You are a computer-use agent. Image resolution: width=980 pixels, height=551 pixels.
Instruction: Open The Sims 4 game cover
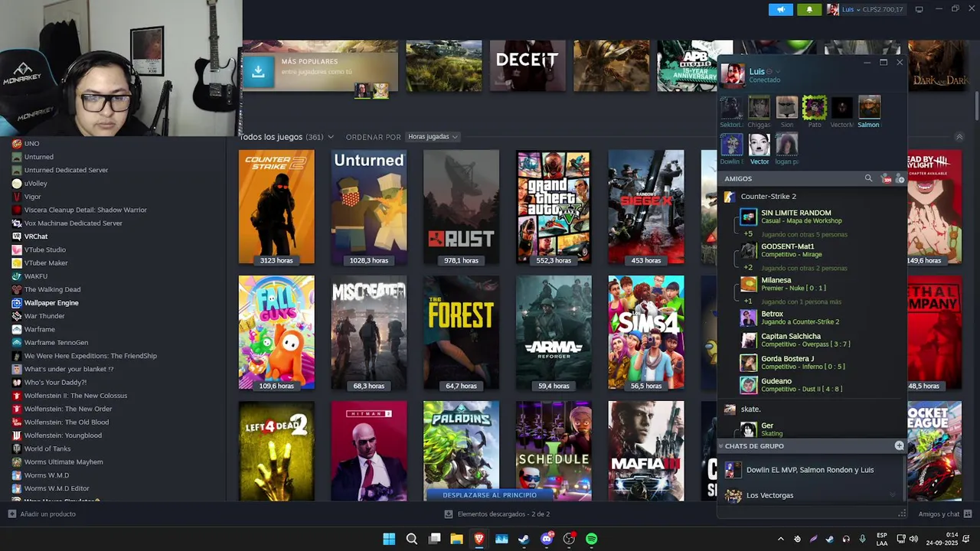(646, 333)
